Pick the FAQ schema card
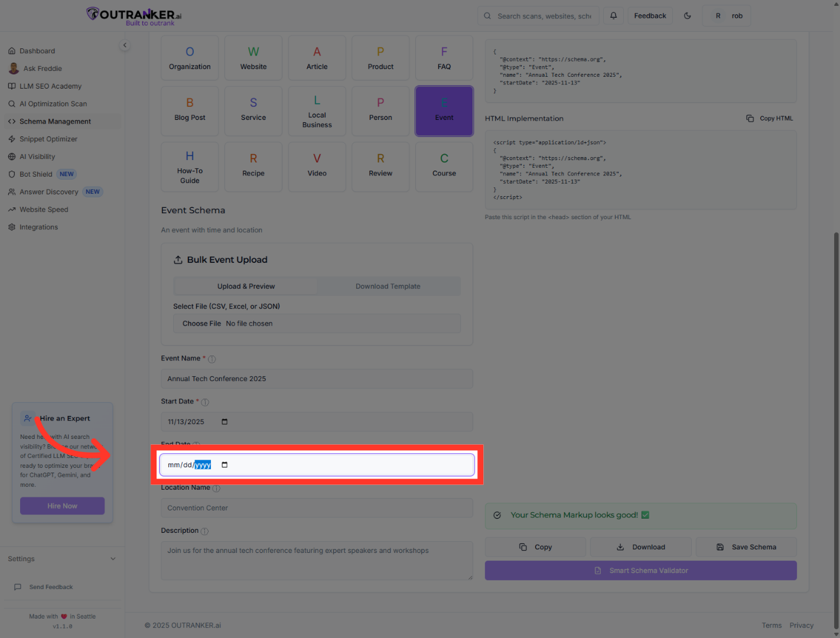The image size is (840, 638). 444,58
